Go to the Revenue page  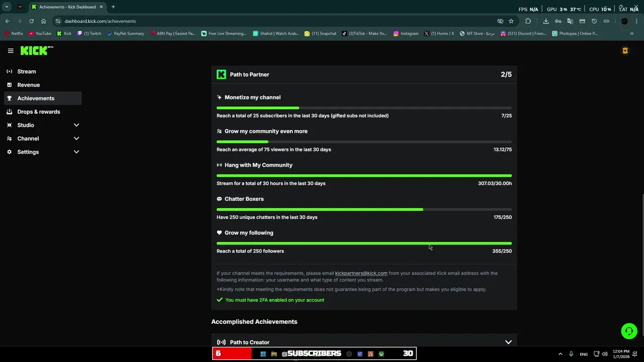43,85
